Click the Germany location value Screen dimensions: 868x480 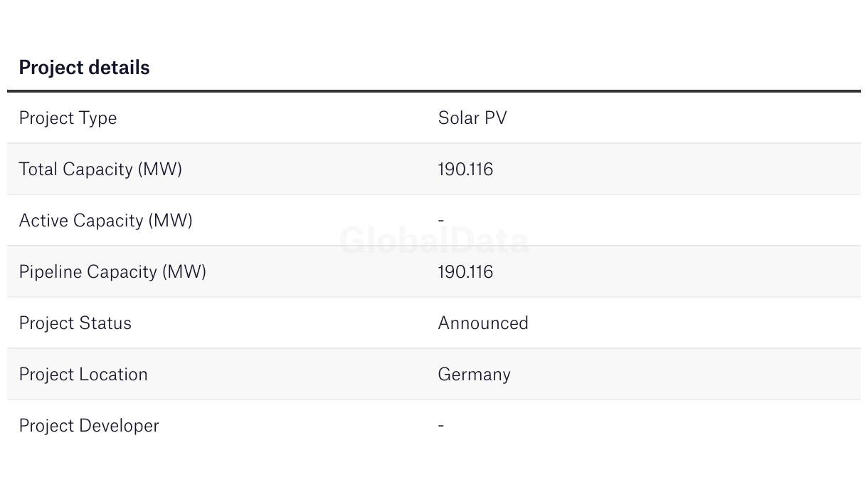(x=474, y=375)
